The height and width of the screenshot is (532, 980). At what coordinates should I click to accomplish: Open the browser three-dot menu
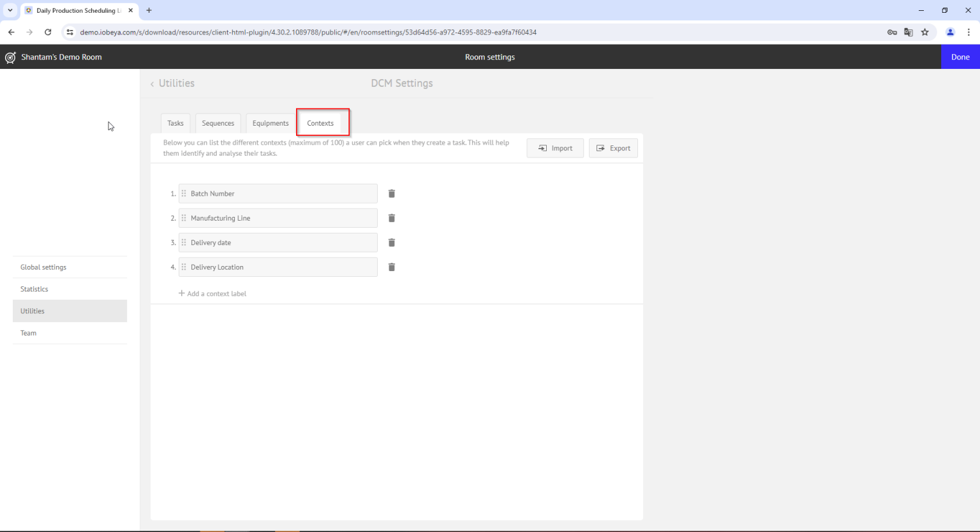[970, 31]
